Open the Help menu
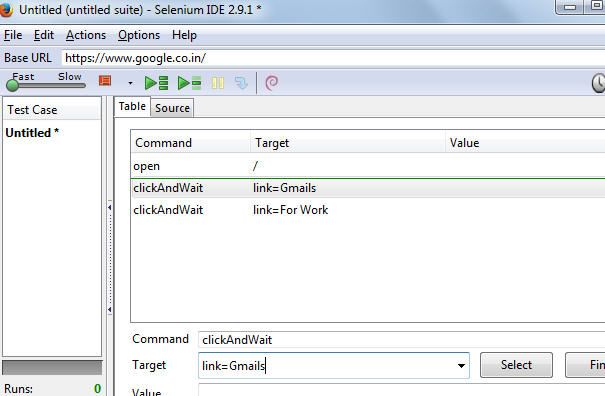Screen dimensions: 605x396 pyautogui.click(x=184, y=35)
